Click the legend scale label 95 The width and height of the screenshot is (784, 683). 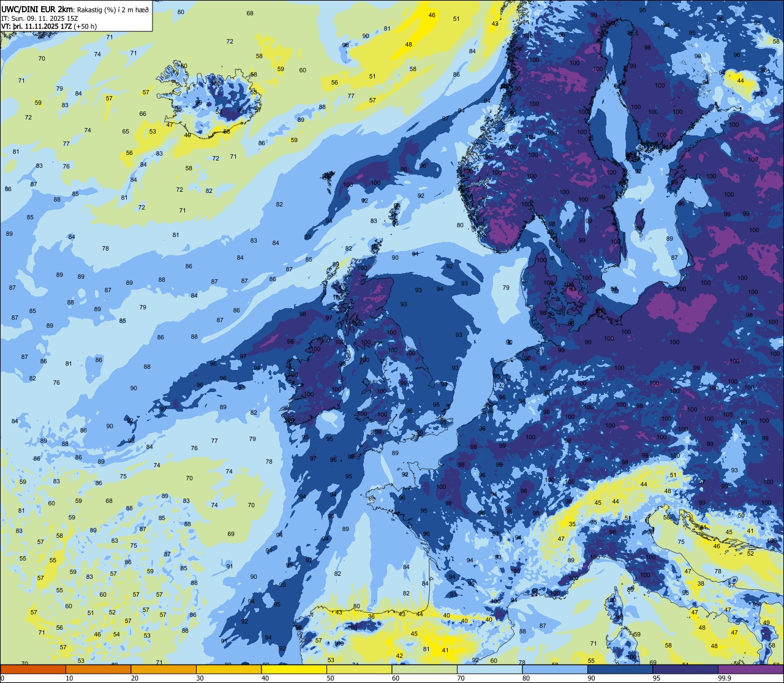coord(657,678)
